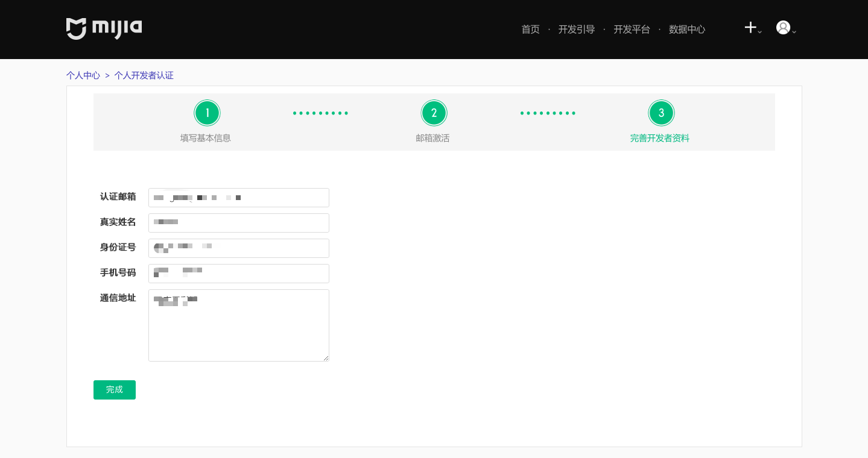Image resolution: width=868 pixels, height=458 pixels.
Task: Click the Mijia logo
Action: (104, 28)
